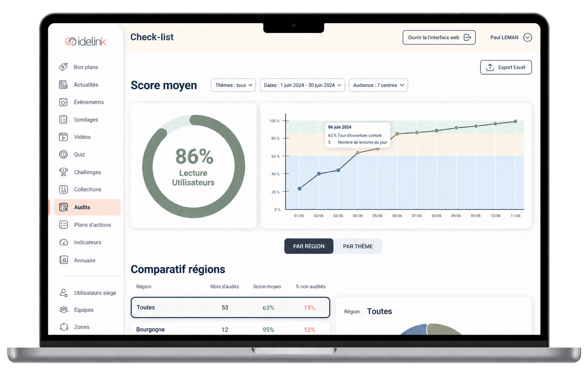Click the Nbre d'audits column header
This screenshot has width=588, height=368.
click(x=225, y=287)
